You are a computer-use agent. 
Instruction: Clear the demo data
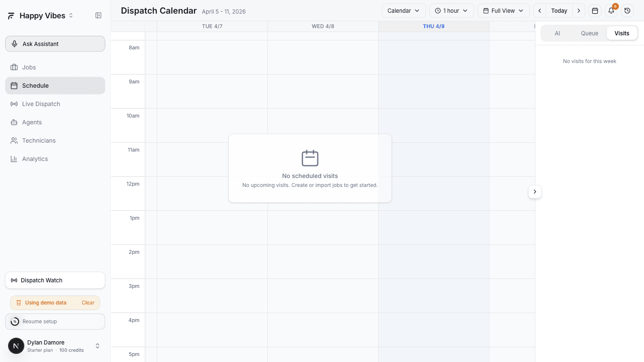pos(88,303)
